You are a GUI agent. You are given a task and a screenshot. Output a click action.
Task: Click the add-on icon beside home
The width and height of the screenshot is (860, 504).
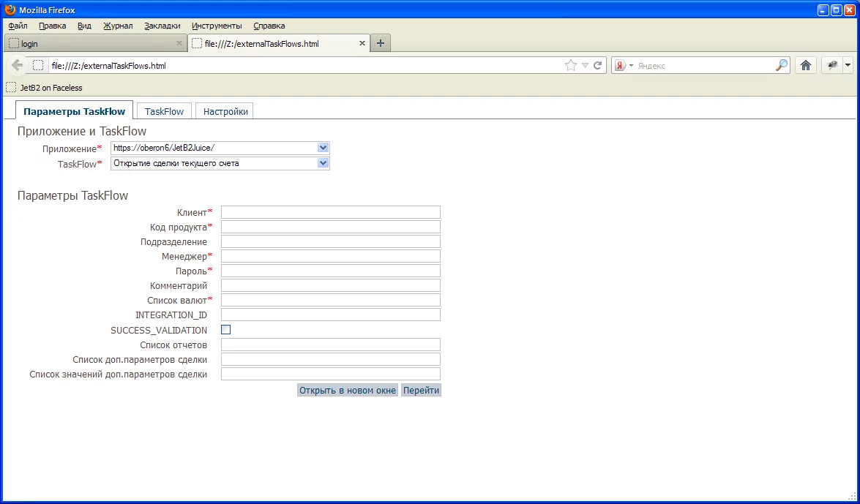[832, 65]
